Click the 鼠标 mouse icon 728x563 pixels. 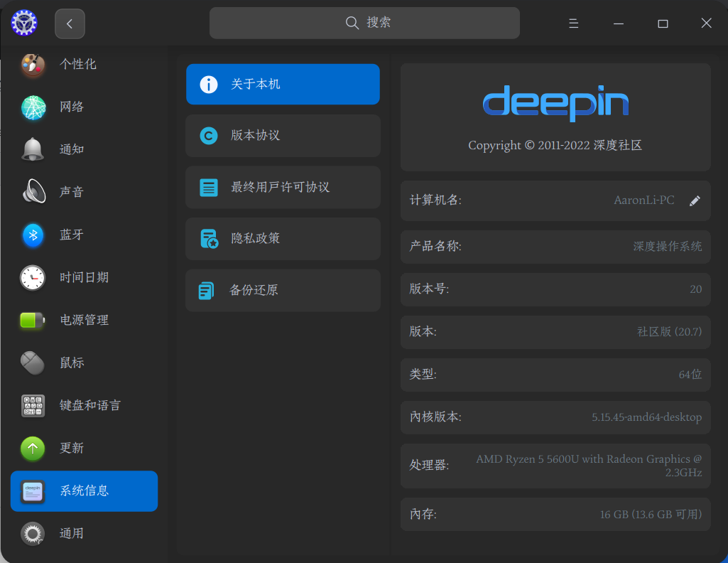(33, 363)
